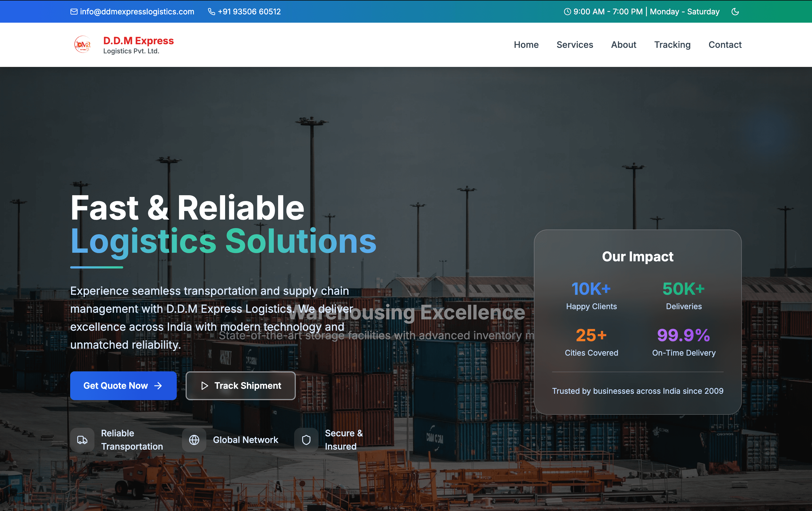
Task: Click the email envelope icon in the top bar
Action: [x=74, y=12]
